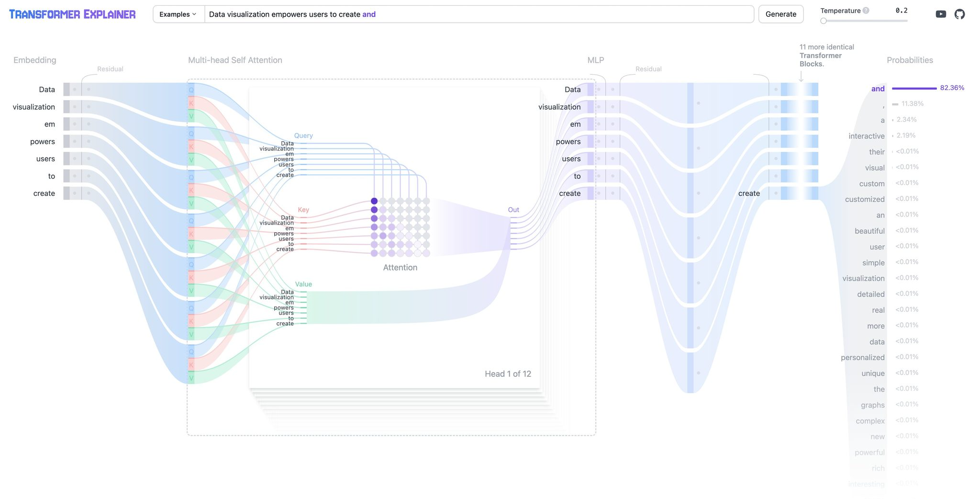Select the 'and' token in Probabilities

click(878, 89)
